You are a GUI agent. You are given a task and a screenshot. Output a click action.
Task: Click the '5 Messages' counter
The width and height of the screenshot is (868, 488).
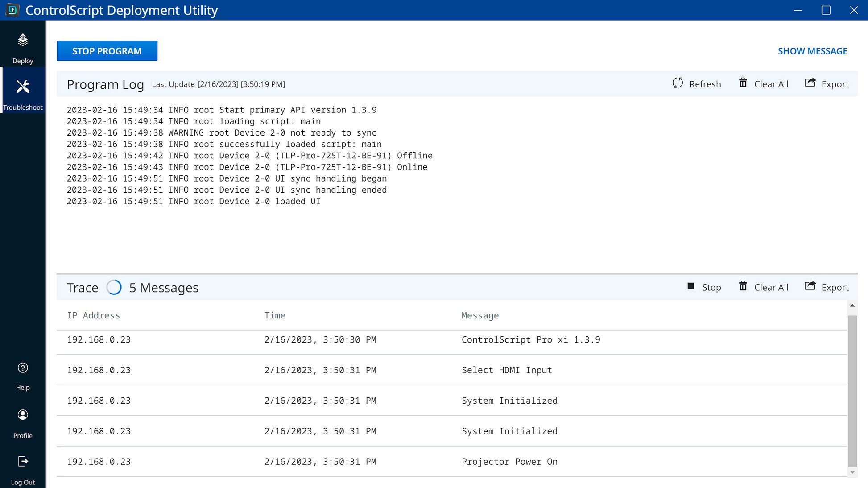coord(164,288)
